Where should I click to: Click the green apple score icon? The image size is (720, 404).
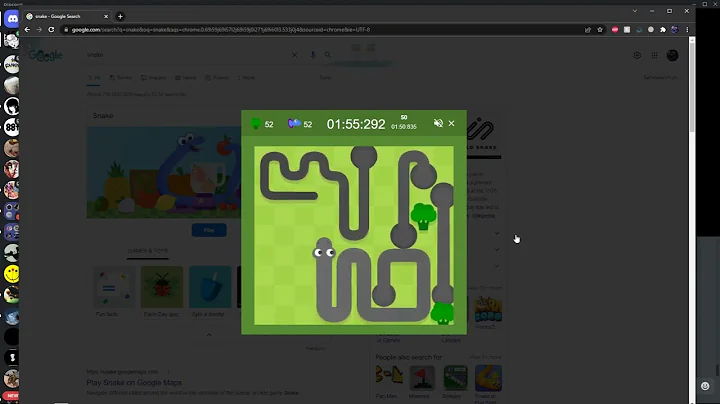(x=256, y=123)
